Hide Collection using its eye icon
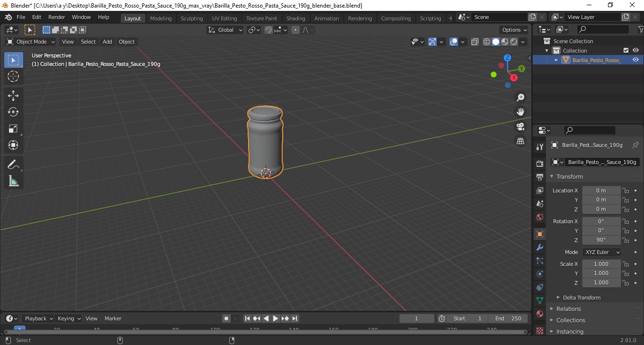The image size is (644, 345). coord(635,50)
